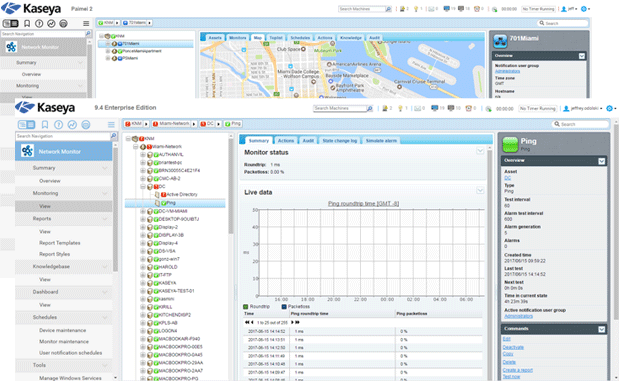Switch to Toplist tab in Paimei 2 window
619x381 pixels.
point(276,38)
